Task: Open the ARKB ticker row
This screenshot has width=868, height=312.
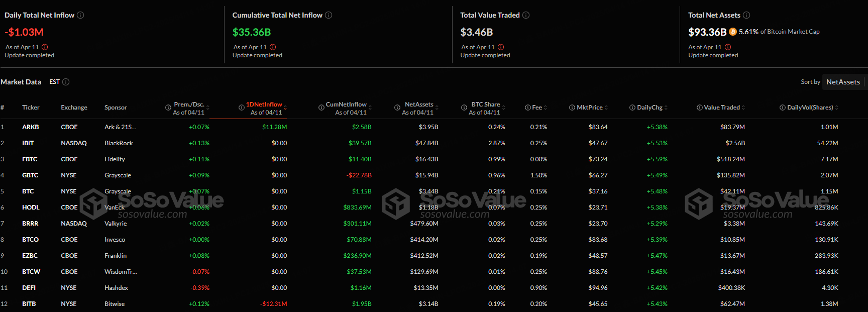Action: point(434,127)
